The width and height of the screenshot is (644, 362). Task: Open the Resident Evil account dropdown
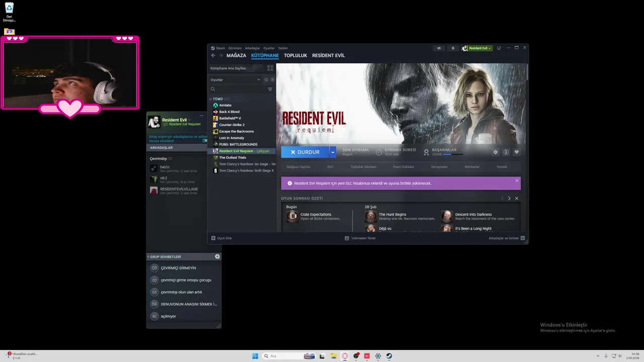click(x=476, y=48)
